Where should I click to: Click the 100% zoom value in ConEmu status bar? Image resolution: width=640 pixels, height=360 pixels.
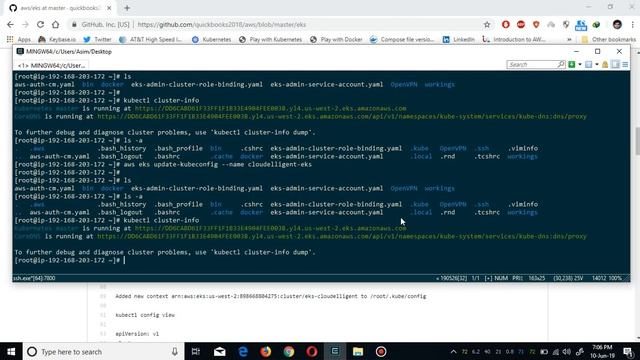[x=615, y=278]
